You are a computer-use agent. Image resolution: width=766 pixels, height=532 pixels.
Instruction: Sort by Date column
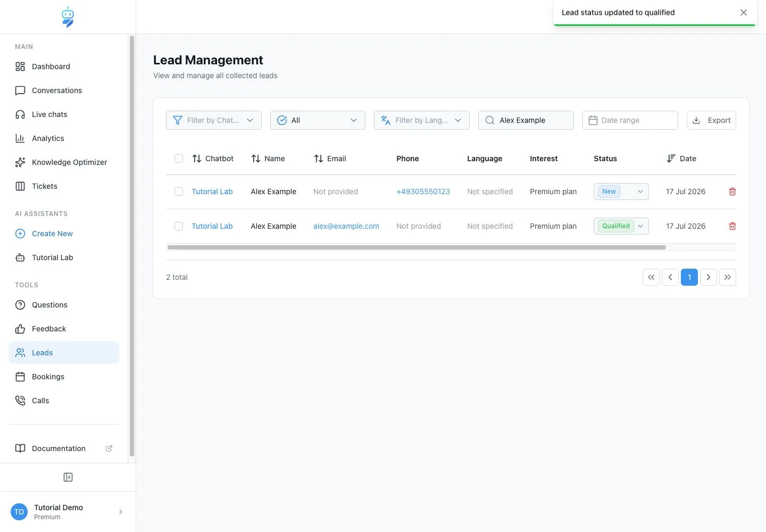pyautogui.click(x=681, y=159)
